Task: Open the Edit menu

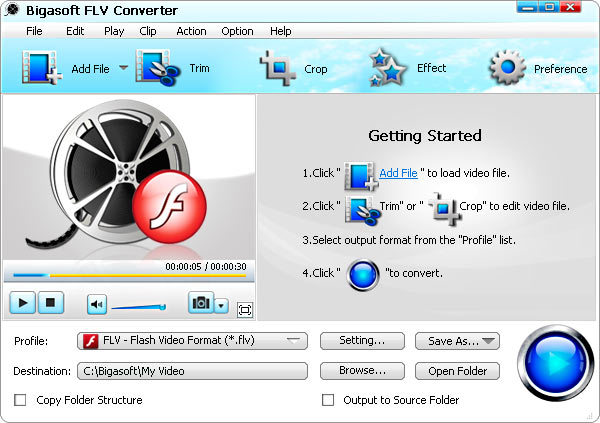Action: coord(75,31)
